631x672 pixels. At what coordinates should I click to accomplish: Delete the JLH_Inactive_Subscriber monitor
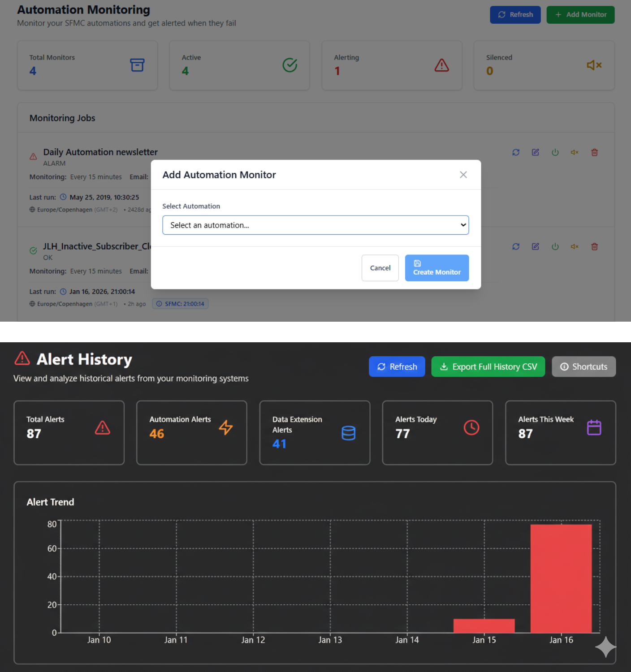595,246
